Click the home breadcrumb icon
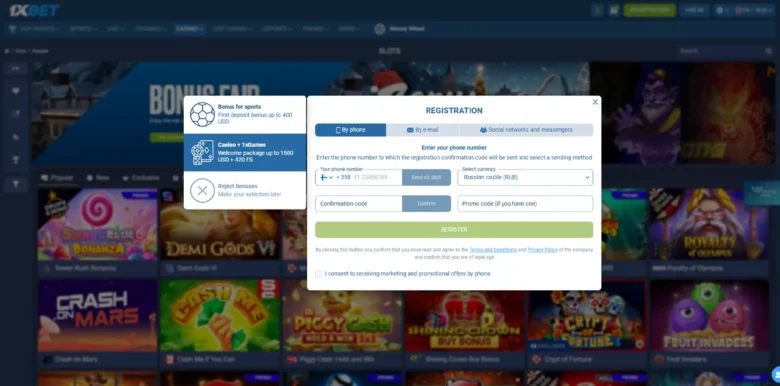 (x=7, y=51)
